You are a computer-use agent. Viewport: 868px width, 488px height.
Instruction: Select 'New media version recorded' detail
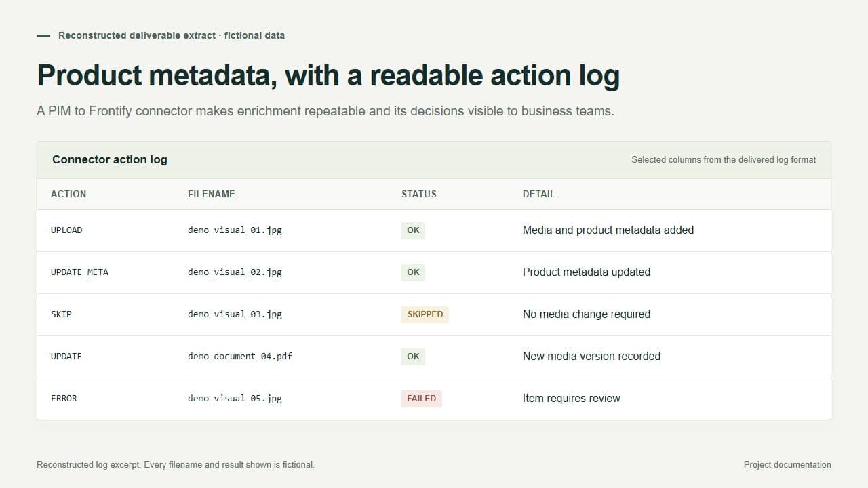pyautogui.click(x=591, y=357)
